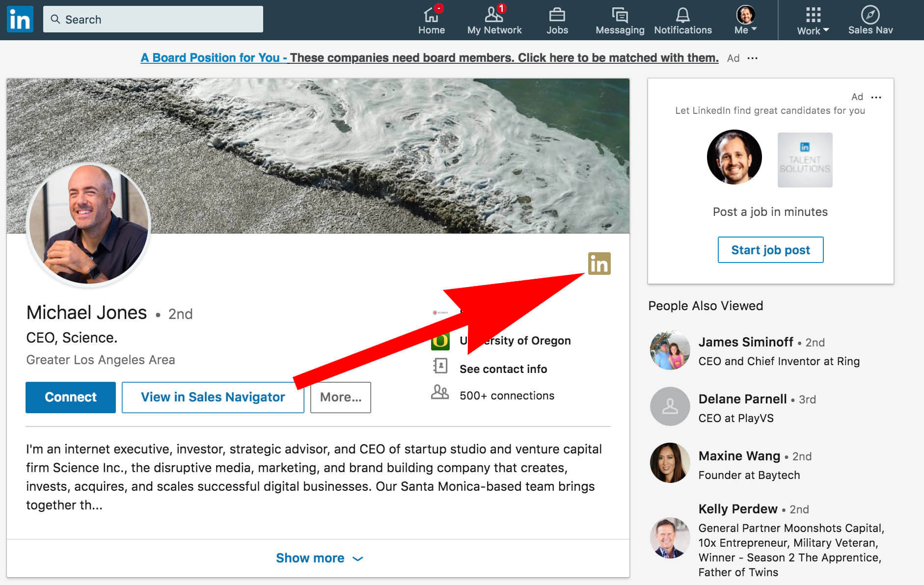Click 'CEO and Chief Inventor at Ring' text
The height and width of the screenshot is (585, 924).
point(779,361)
